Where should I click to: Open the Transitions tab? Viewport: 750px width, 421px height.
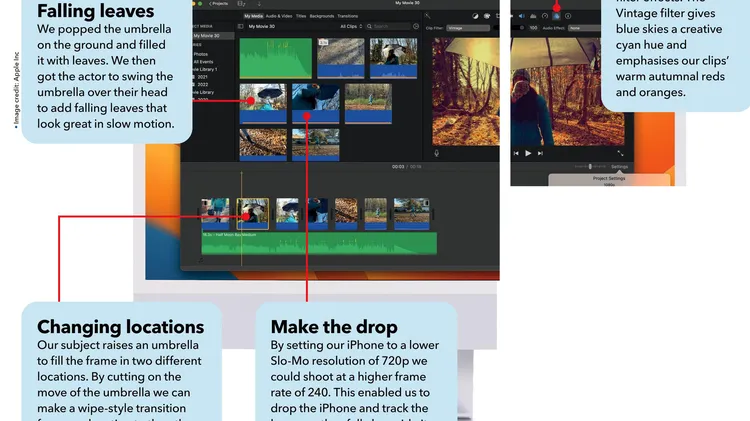tap(348, 16)
